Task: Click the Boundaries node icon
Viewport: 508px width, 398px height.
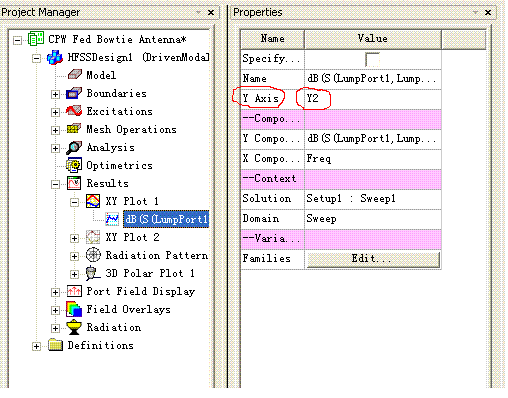Action: (x=74, y=93)
